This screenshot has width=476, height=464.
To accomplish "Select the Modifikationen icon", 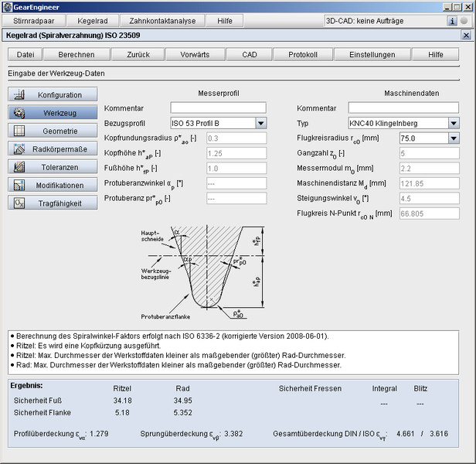I will pyautogui.click(x=19, y=185).
